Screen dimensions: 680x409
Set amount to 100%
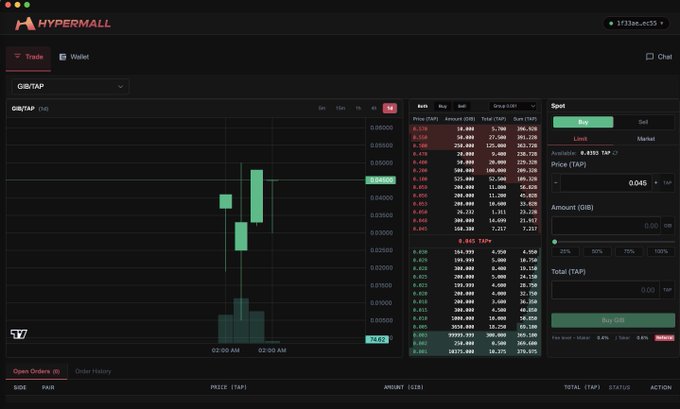pos(661,252)
